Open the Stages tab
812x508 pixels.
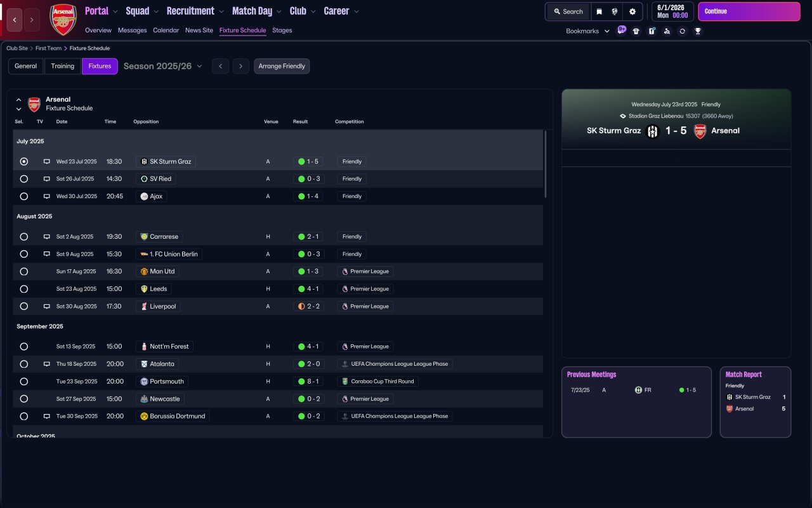(x=282, y=30)
